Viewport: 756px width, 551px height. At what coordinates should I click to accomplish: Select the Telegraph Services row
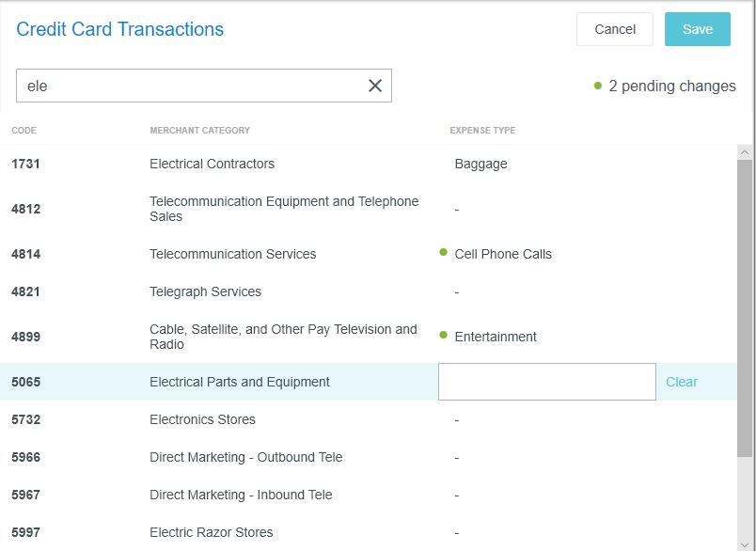tap(205, 291)
